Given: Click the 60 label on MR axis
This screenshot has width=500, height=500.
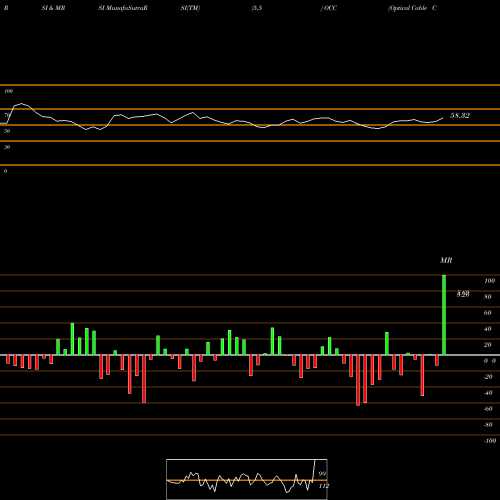Looking at the screenshot, I should click(488, 313).
